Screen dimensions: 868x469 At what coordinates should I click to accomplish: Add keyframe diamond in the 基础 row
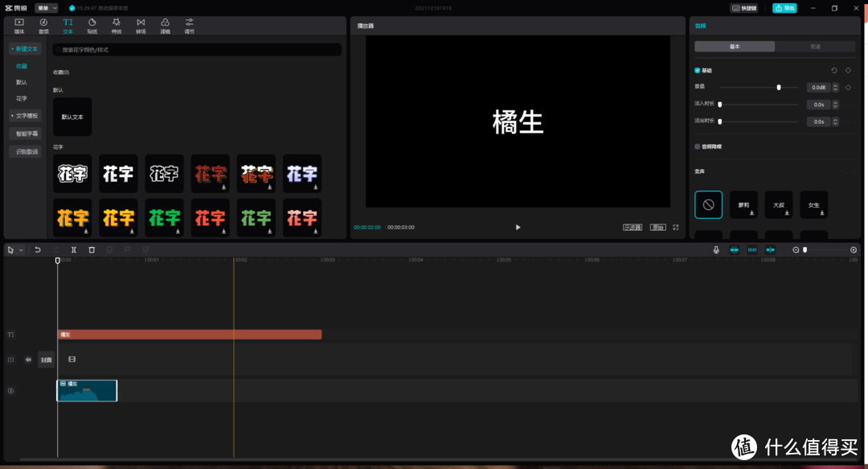(848, 71)
